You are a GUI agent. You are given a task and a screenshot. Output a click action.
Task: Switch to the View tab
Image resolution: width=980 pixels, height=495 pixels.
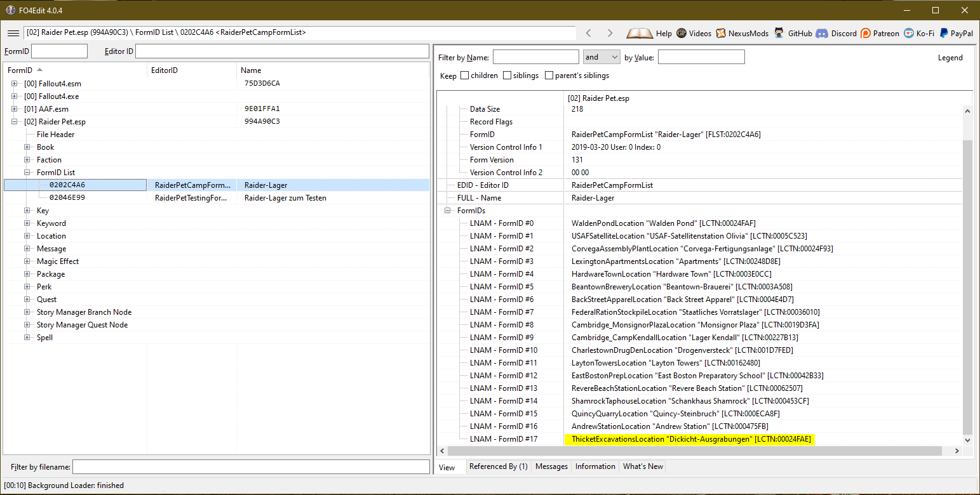(x=447, y=467)
